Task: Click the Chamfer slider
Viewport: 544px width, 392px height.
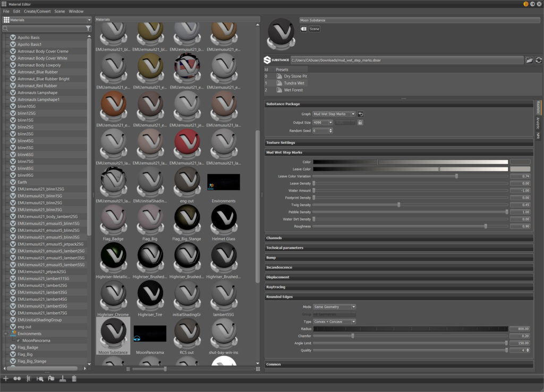Action: pos(411,336)
